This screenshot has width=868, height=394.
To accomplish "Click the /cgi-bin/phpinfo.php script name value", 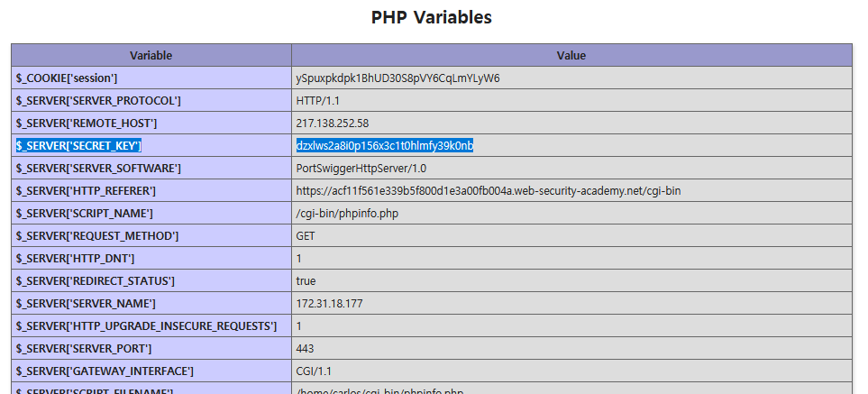I will pyautogui.click(x=345, y=213).
